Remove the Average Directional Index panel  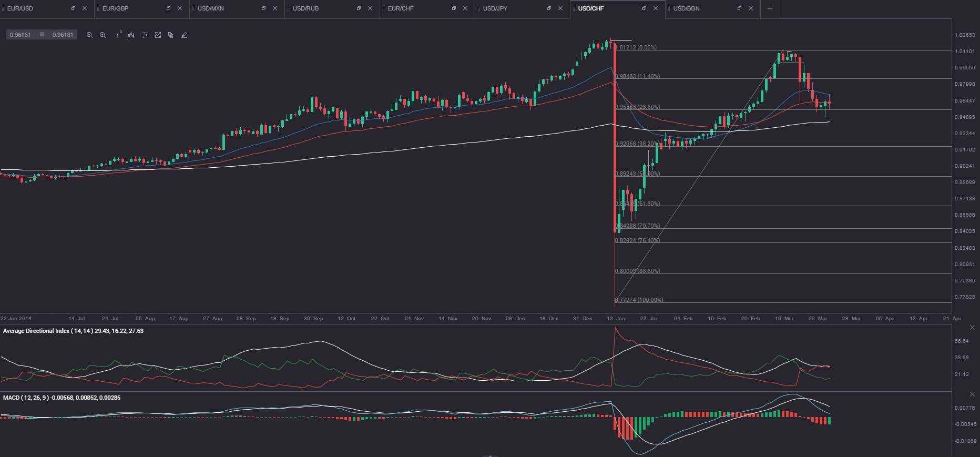pyautogui.click(x=972, y=328)
